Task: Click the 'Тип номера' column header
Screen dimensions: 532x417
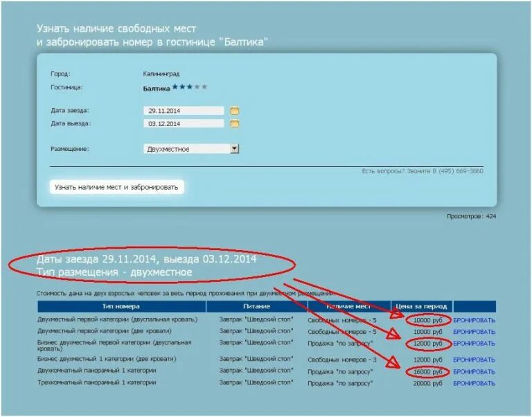Action: [x=121, y=306]
